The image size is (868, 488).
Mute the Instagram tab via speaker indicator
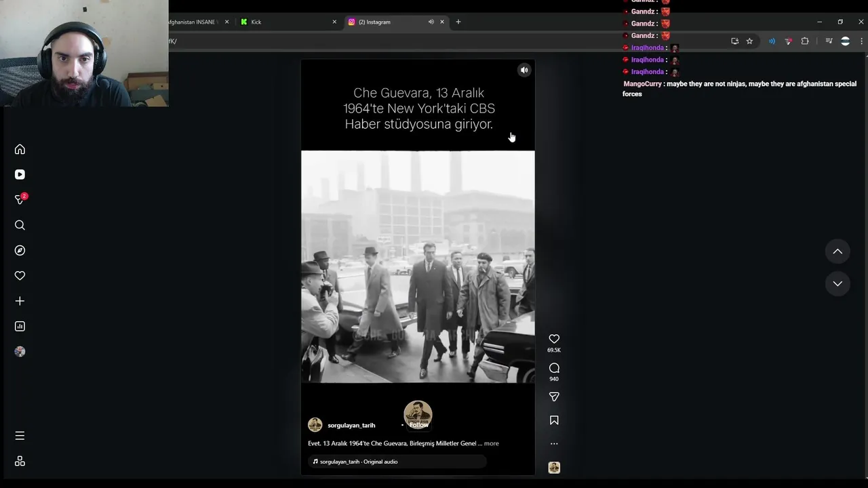pyautogui.click(x=431, y=22)
